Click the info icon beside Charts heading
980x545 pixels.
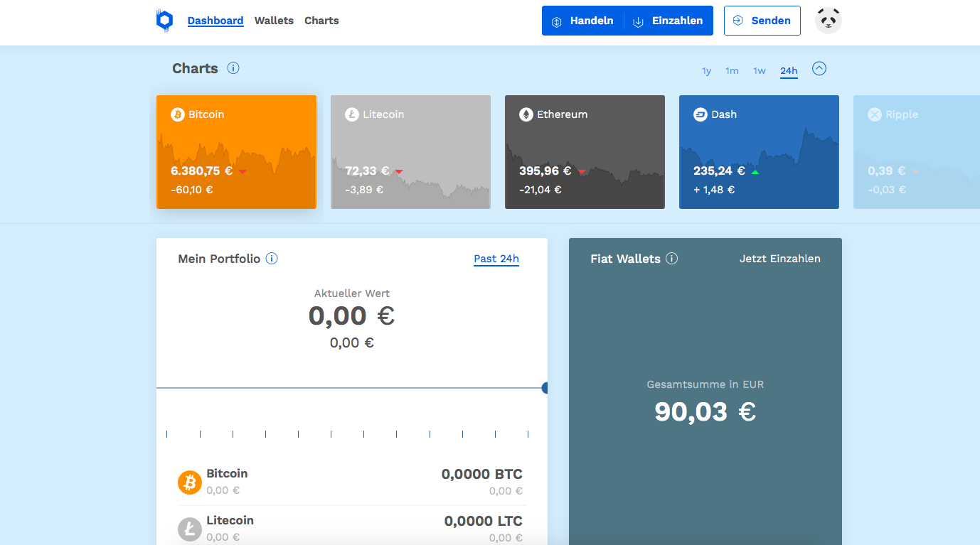pyautogui.click(x=233, y=68)
